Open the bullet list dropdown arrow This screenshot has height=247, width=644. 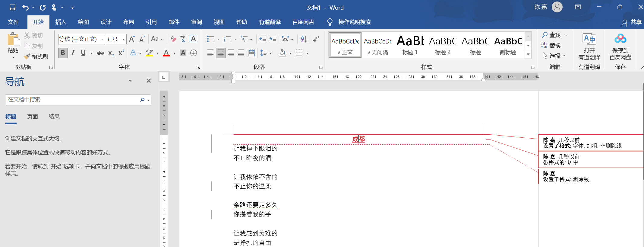(x=219, y=39)
